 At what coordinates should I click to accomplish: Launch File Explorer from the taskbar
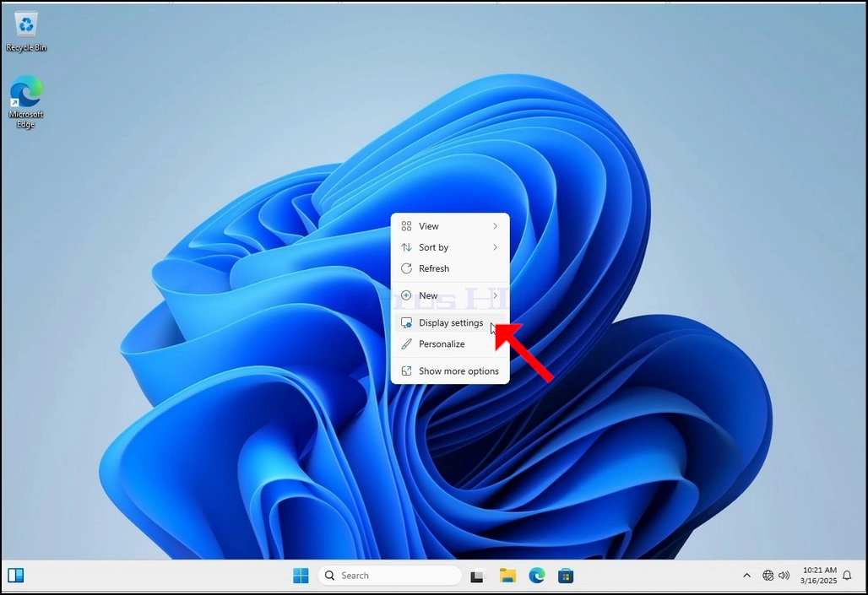pyautogui.click(x=507, y=576)
